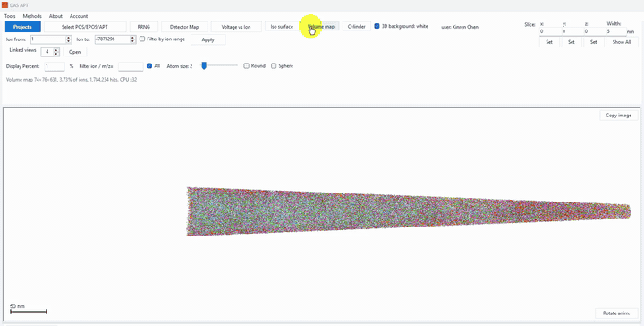
Task: Click the OAS APT app icon in title bar
Action: 5,5
